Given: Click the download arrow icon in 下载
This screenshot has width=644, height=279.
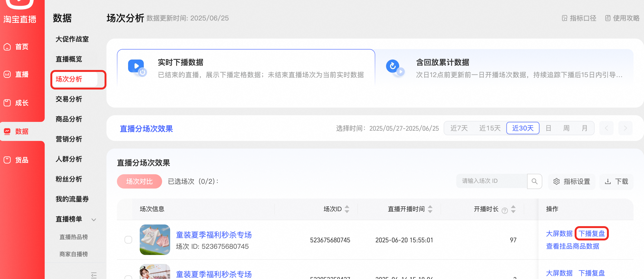Looking at the screenshot, I should (x=608, y=181).
